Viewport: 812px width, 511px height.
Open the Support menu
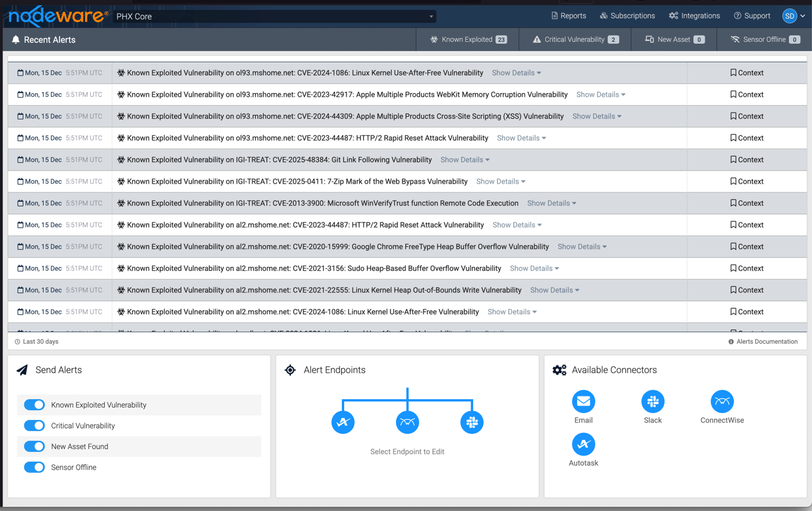click(x=752, y=16)
